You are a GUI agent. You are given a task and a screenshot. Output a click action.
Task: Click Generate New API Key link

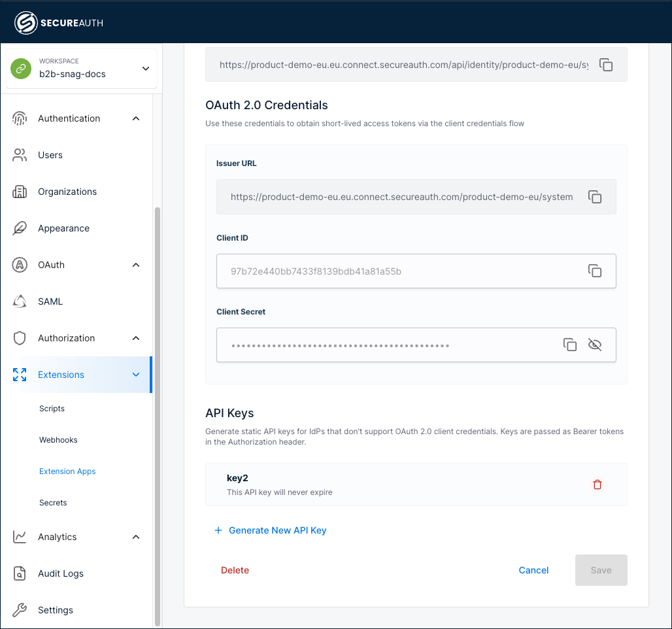pyautogui.click(x=277, y=530)
